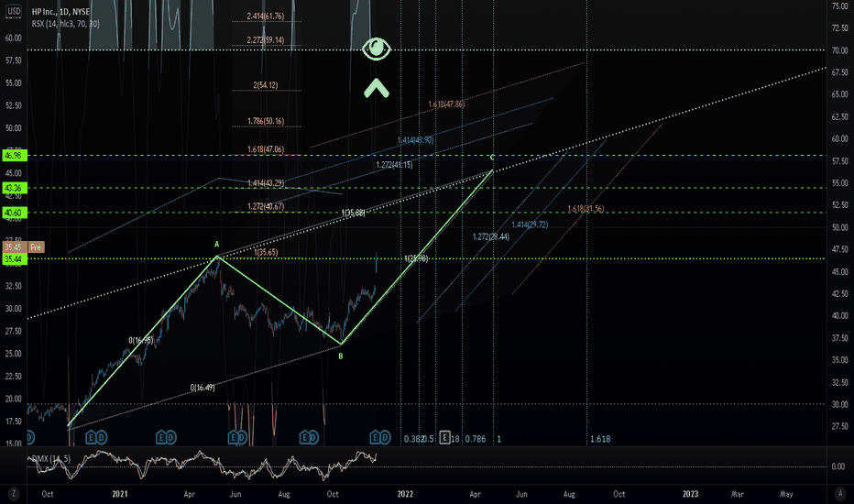Click the boxed upcoming earnings E marker

point(445,437)
